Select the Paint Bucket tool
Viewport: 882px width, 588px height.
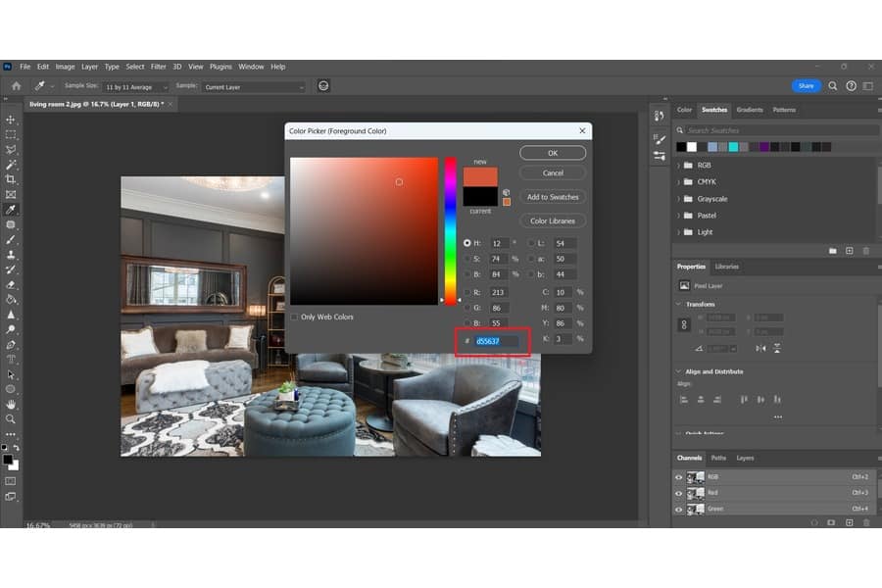11,299
